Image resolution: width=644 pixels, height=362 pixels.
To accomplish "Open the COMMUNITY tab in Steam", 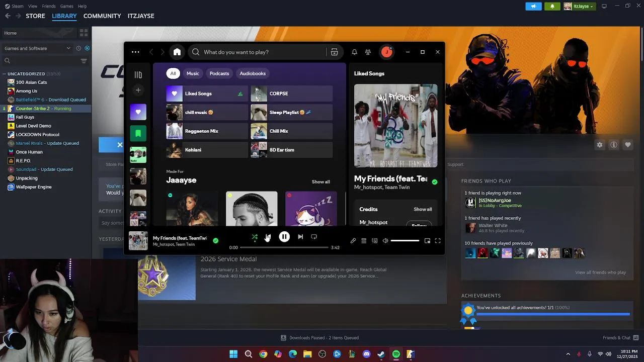I will click(x=102, y=16).
